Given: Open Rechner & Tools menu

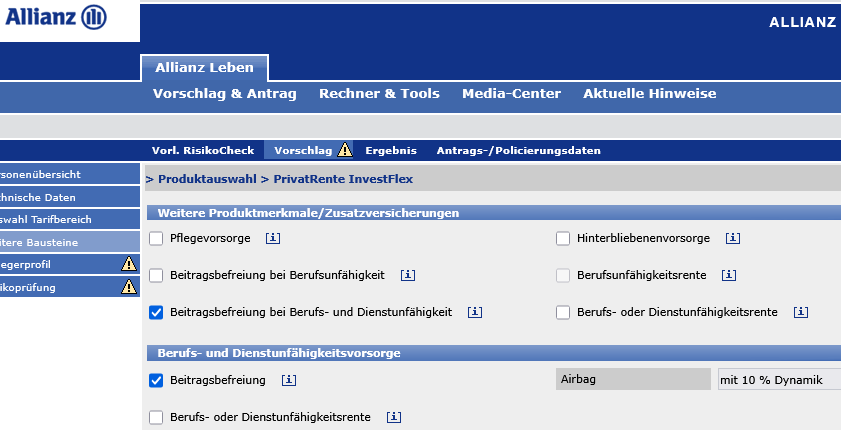Looking at the screenshot, I should point(379,94).
